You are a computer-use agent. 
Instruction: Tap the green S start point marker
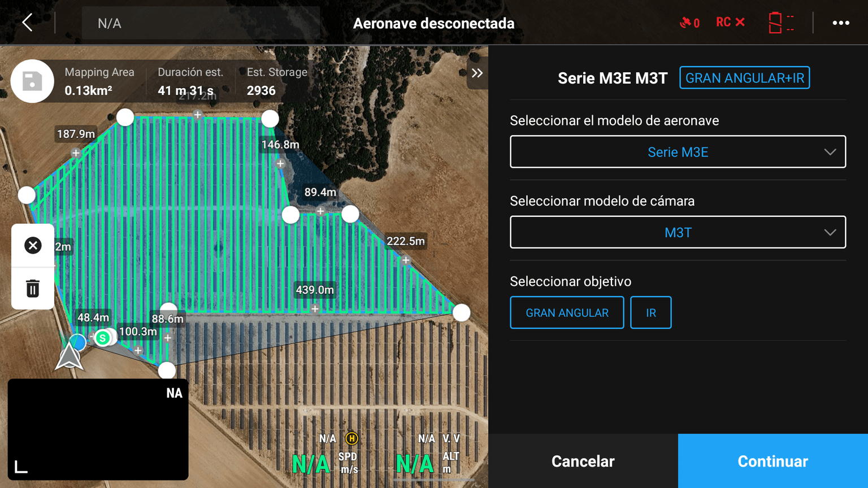click(103, 338)
